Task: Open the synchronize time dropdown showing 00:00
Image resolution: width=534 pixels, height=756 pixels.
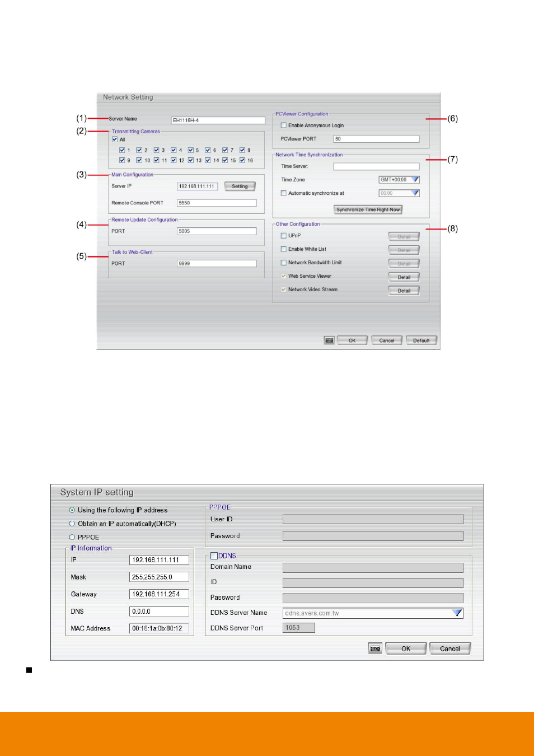Action: point(415,193)
